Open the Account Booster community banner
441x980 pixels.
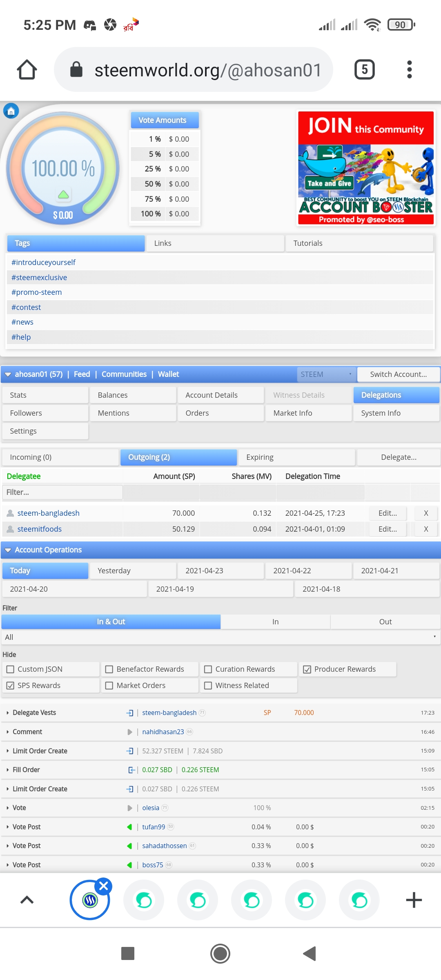[x=366, y=168]
